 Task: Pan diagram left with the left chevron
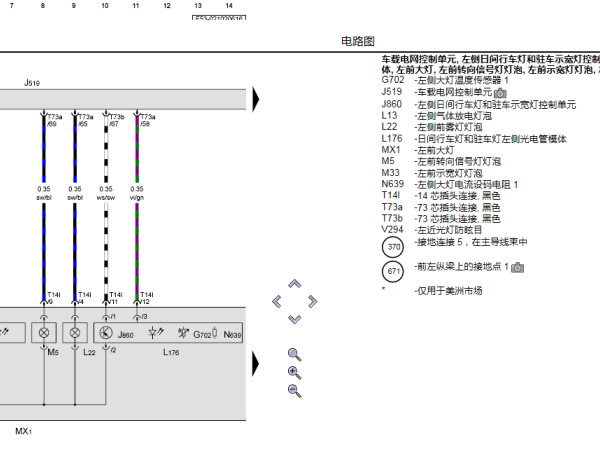(277, 302)
